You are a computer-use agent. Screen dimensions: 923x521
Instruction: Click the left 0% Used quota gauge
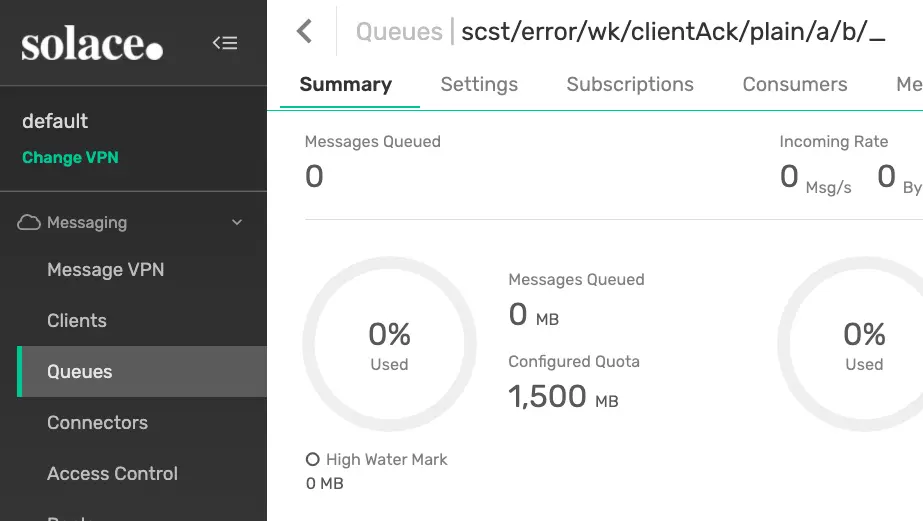click(x=389, y=343)
